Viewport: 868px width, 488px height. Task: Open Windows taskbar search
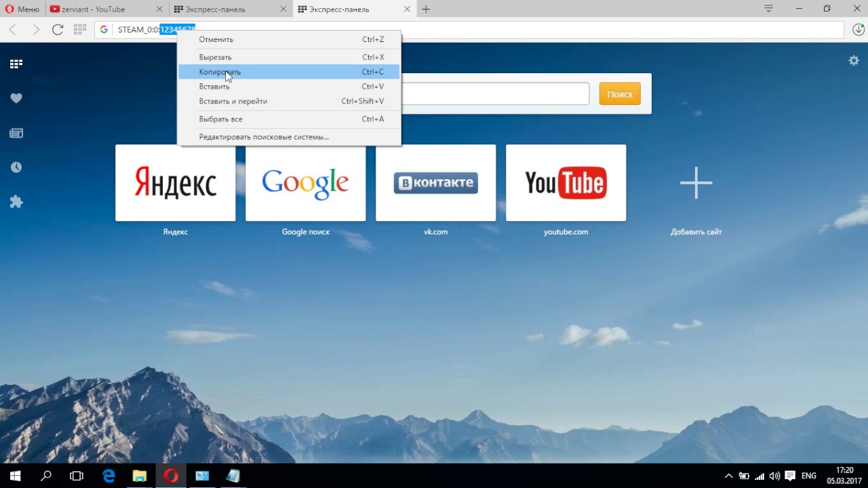click(46, 476)
